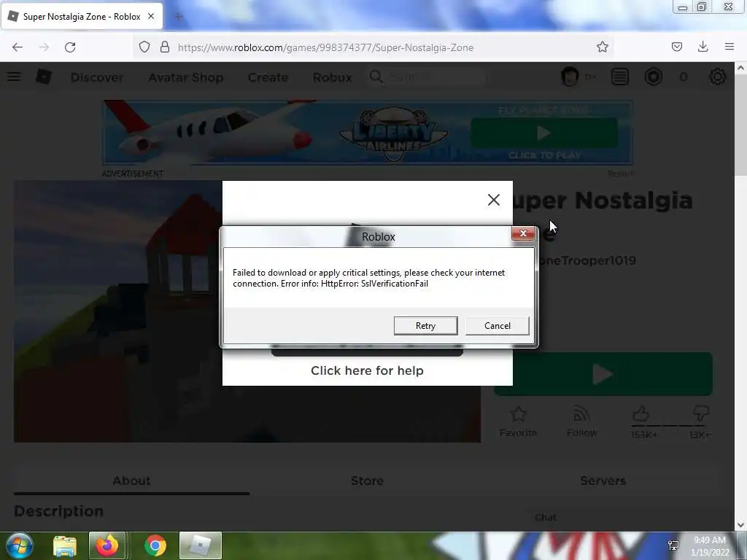Open Firefox tracking protection shield
Screen dimensions: 747x560
click(144, 47)
